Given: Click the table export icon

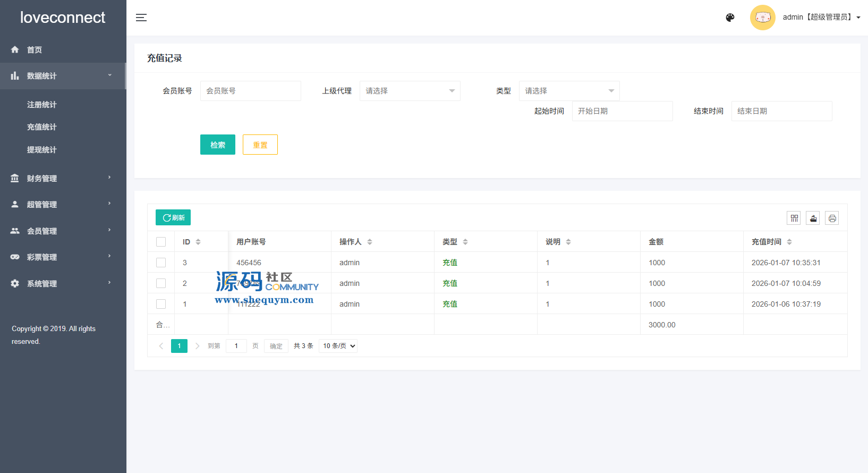Looking at the screenshot, I should click(813, 218).
